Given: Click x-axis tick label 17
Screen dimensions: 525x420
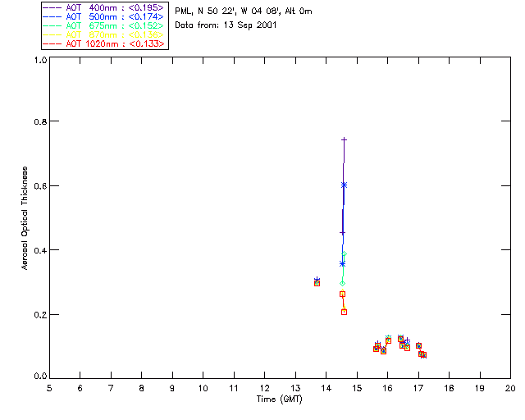Looking at the screenshot, I should click(418, 388).
